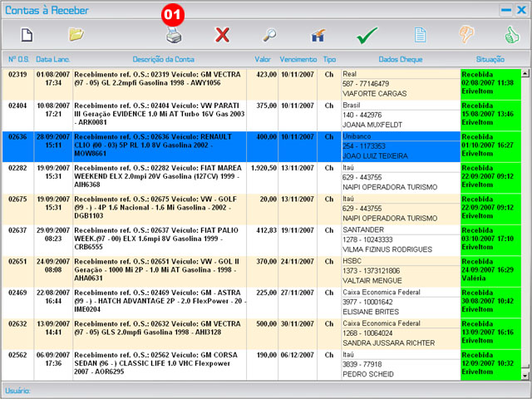Image resolution: width=532 pixels, height=399 pixels.
Task: Click the JOAO LUIZ TEIXEIRA cheque holder
Action: click(x=375, y=156)
